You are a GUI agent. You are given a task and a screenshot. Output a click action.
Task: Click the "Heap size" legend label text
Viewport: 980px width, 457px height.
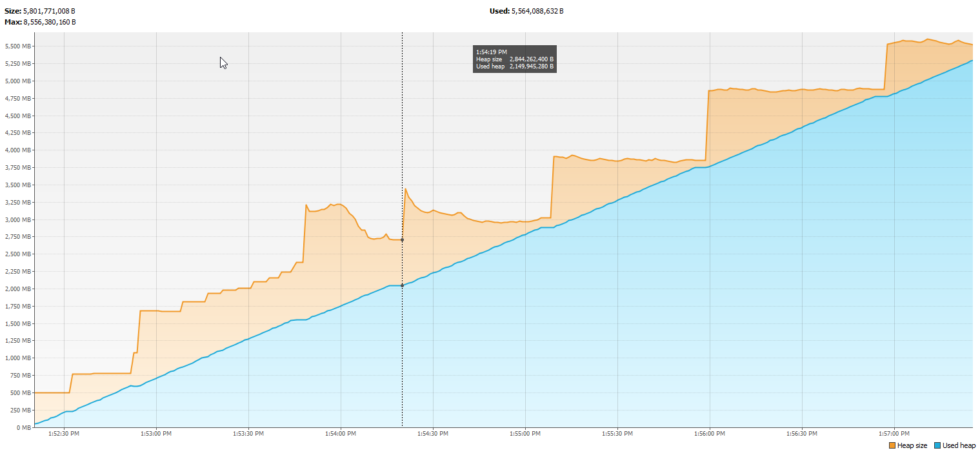pos(912,446)
